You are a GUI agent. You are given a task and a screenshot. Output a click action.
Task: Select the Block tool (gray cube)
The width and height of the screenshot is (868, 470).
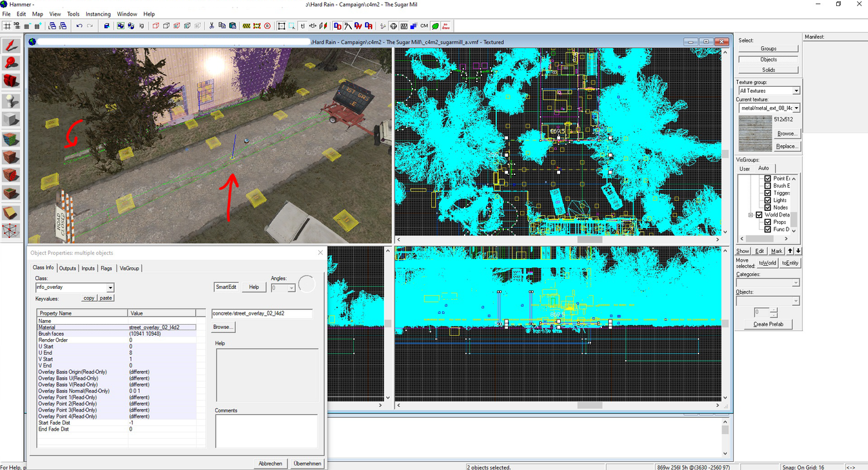tap(11, 119)
